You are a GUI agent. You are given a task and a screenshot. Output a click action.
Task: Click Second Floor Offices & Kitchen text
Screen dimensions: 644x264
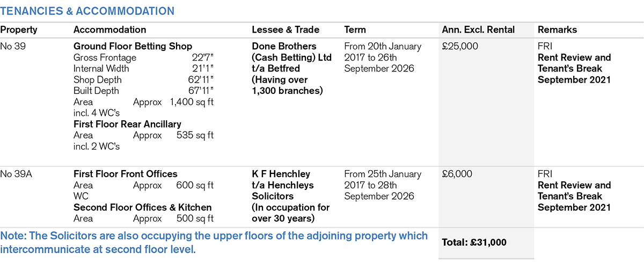click(142, 207)
